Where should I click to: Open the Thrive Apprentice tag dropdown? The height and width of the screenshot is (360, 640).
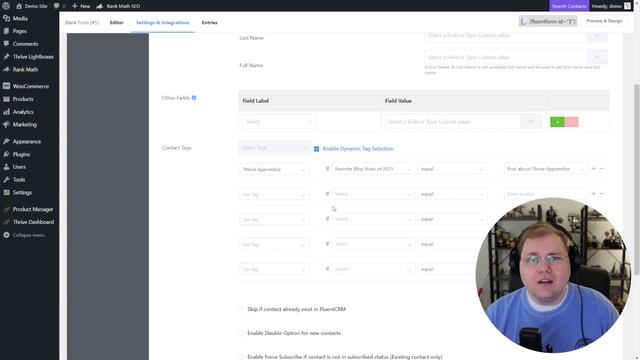pyautogui.click(x=274, y=169)
